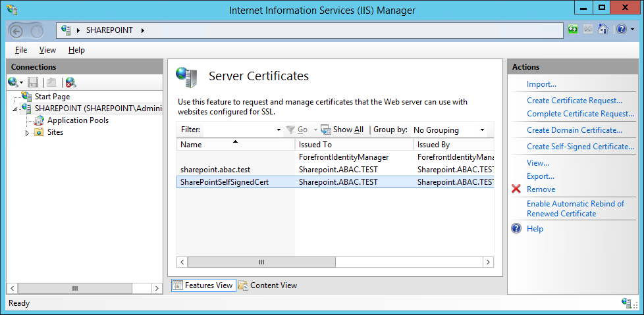Open the Help toolbar dropdown arrow
The image size is (644, 315).
633,30
